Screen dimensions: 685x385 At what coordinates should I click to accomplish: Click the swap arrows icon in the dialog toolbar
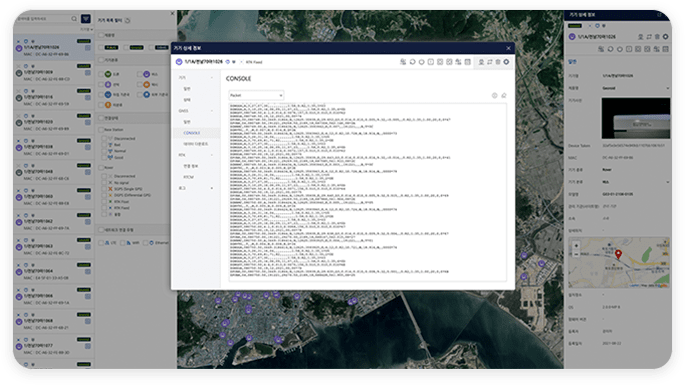(x=490, y=62)
